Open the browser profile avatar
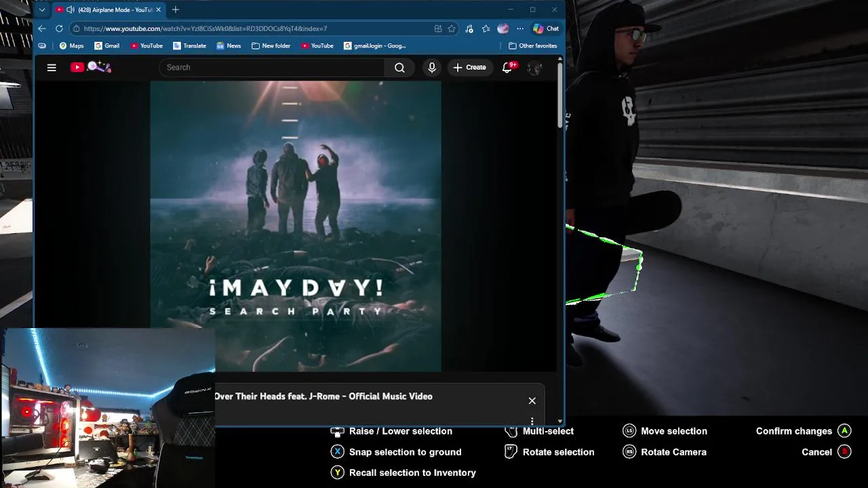 pyautogui.click(x=502, y=28)
